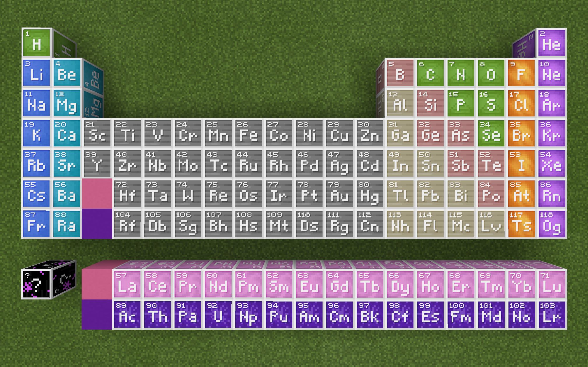
Task: Click the Europium (Eu) element block
Action: tap(309, 285)
